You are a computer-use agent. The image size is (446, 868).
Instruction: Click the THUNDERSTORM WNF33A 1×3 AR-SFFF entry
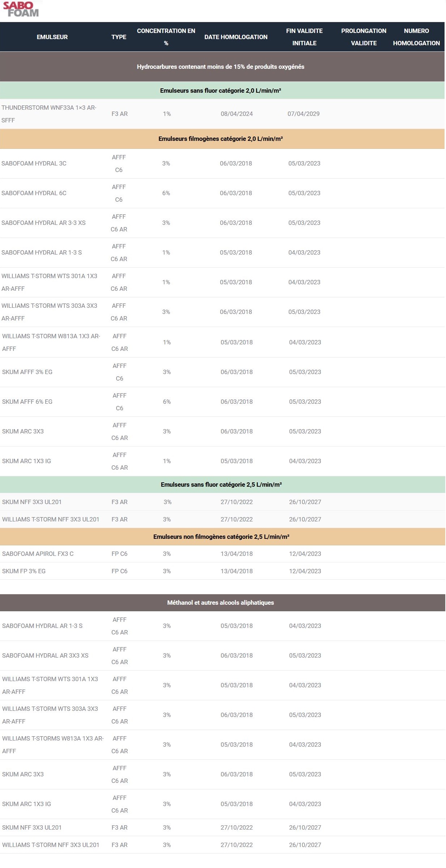pos(49,114)
